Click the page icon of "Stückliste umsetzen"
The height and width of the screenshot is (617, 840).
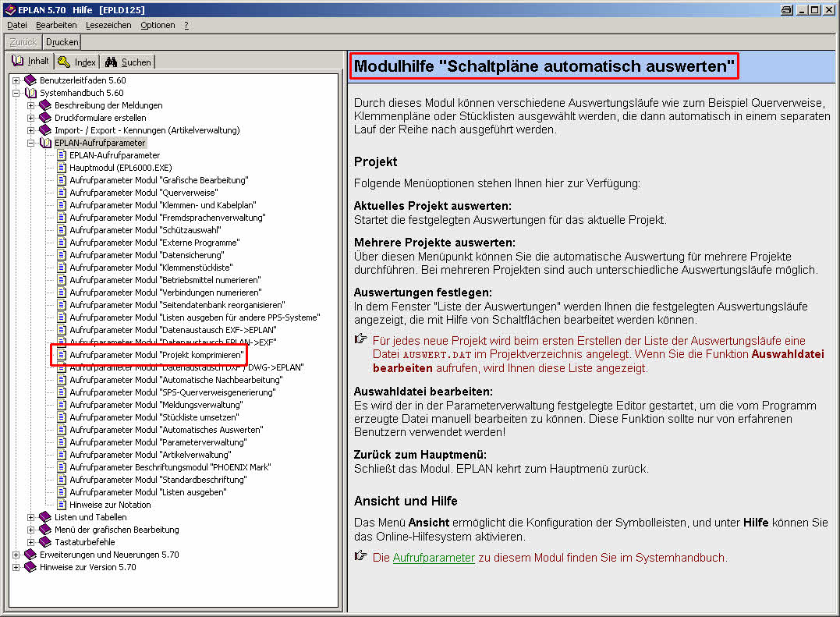(62, 417)
